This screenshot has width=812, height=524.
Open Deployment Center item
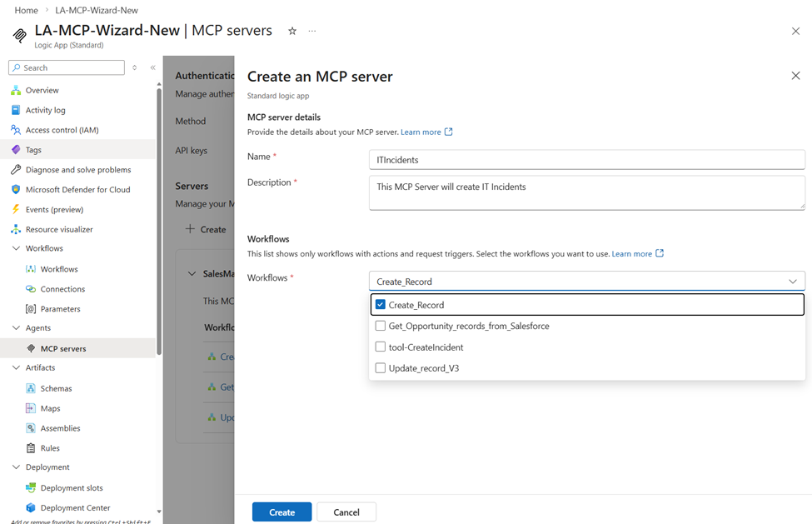(77, 507)
